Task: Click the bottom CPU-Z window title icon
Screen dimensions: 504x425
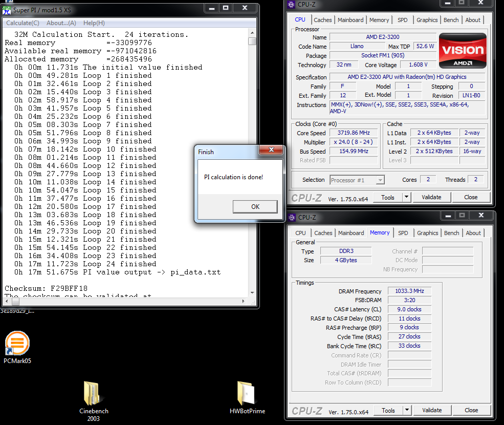Action: pos(292,218)
